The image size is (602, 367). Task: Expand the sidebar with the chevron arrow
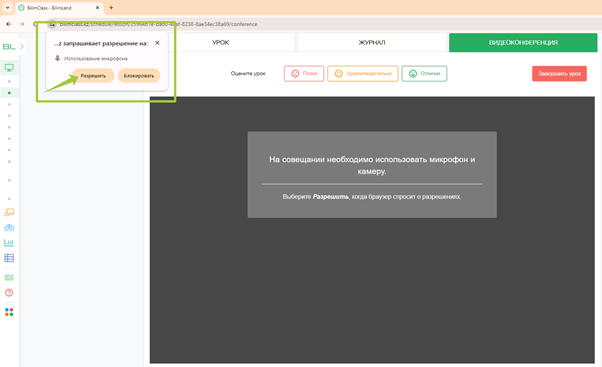tap(22, 46)
